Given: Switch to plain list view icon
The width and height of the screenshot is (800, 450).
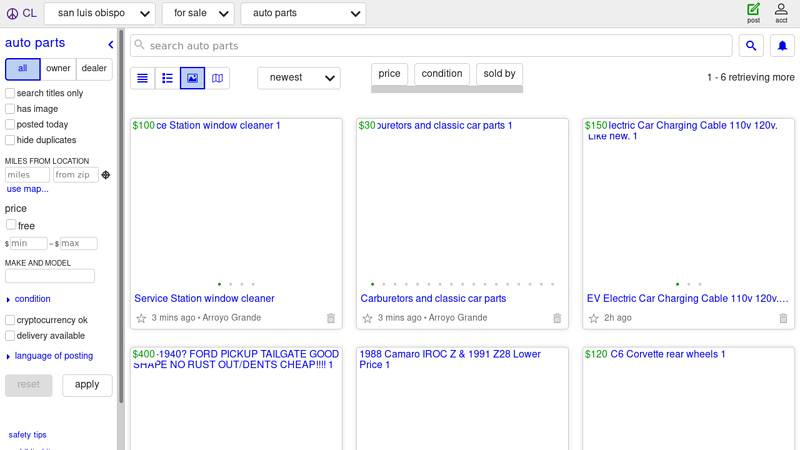Looking at the screenshot, I should 143,78.
